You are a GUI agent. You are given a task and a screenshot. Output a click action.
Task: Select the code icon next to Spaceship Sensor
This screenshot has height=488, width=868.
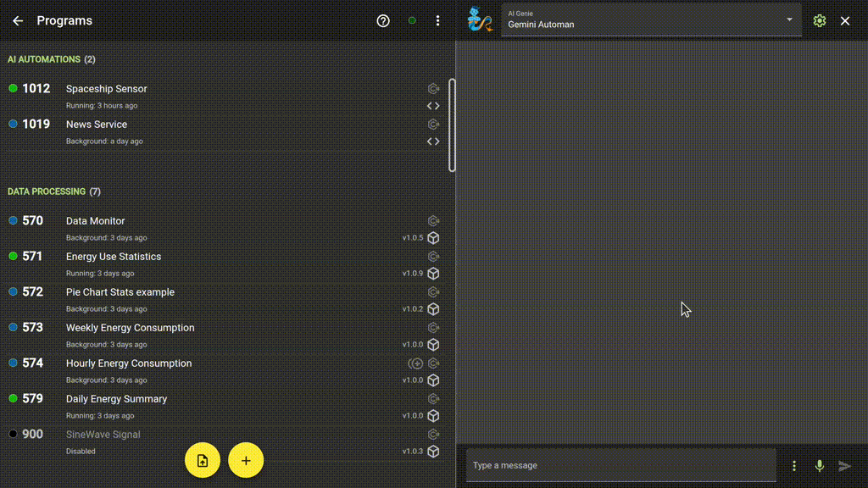click(434, 105)
